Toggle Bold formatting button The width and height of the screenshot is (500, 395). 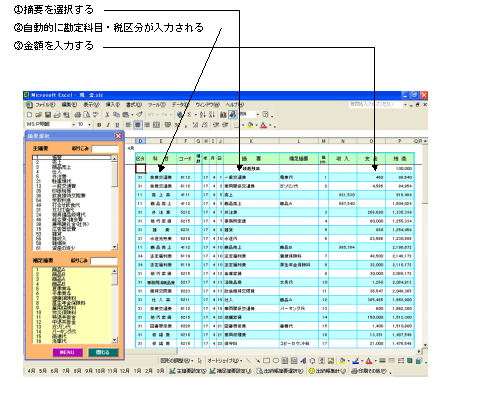tap(99, 125)
